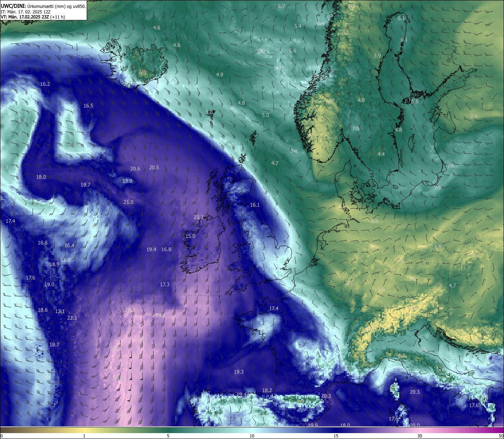Click the 16.4 value on the map
The image size is (504, 439).
[69, 245]
